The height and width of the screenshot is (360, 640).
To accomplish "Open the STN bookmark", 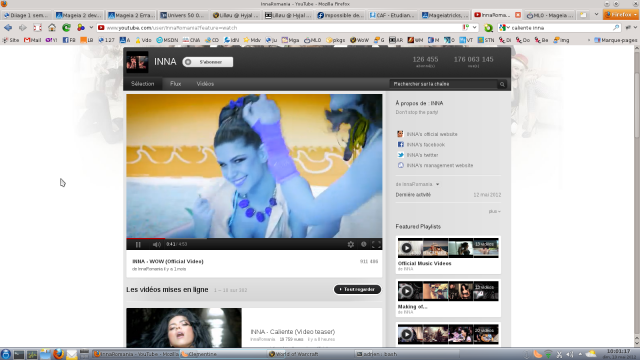I will (x=486, y=40).
